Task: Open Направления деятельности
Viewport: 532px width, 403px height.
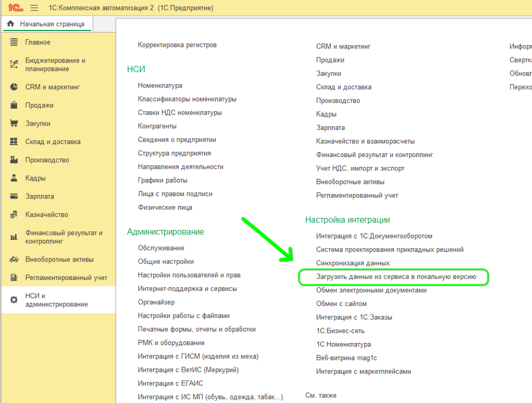Action: (x=181, y=167)
